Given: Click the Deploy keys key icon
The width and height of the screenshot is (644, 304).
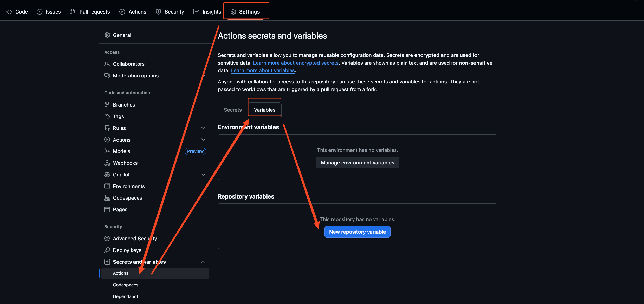Looking at the screenshot, I should [107, 250].
